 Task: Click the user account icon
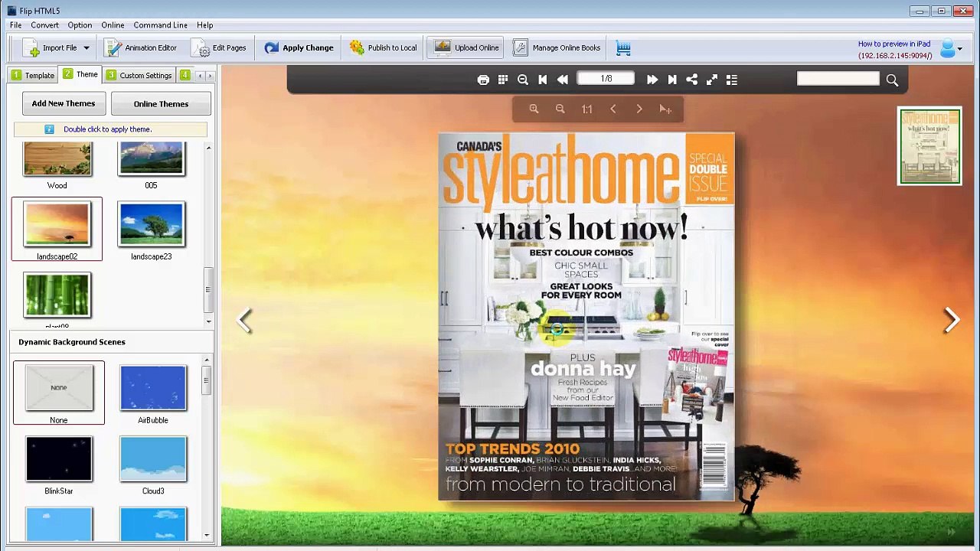tap(948, 48)
